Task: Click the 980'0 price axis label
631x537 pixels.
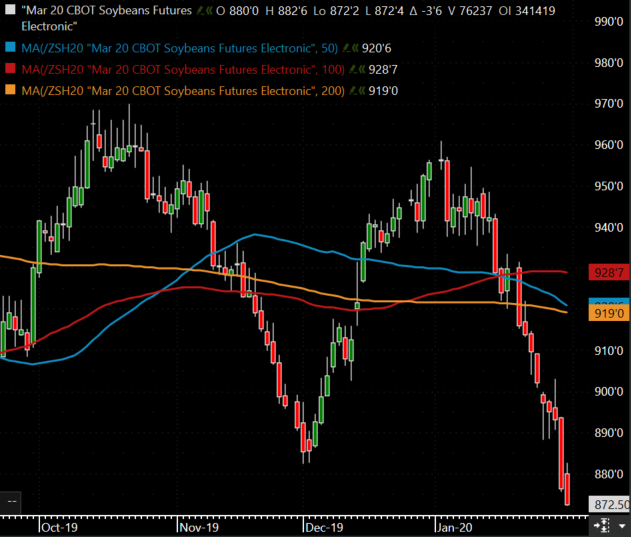Action: tap(609, 63)
